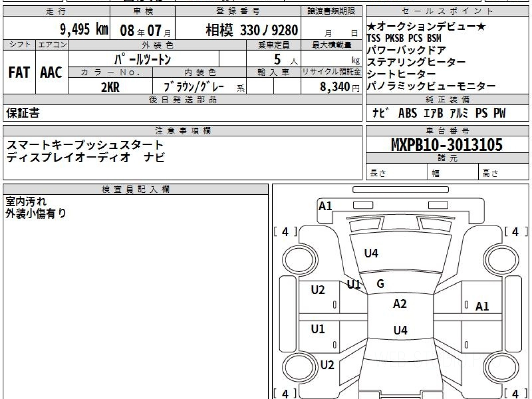Click the 輸入車 header
Screen dimensions: 532x399
click(x=274, y=72)
